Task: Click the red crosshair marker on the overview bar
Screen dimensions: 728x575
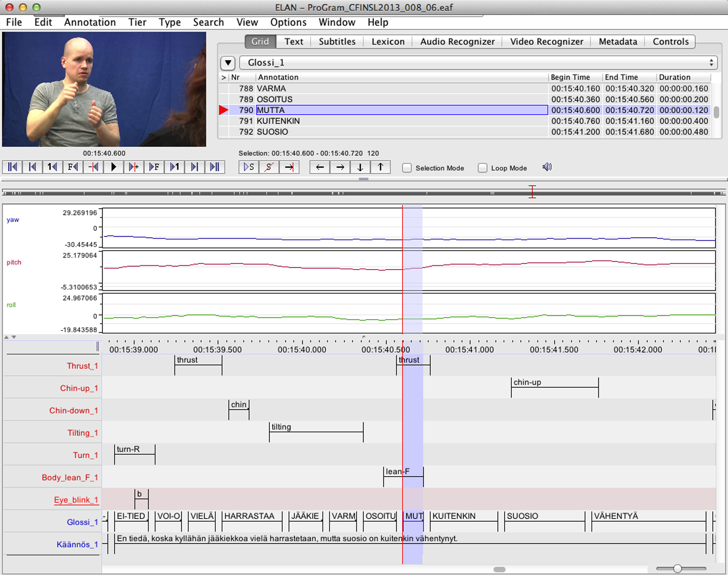Action: tap(532, 192)
